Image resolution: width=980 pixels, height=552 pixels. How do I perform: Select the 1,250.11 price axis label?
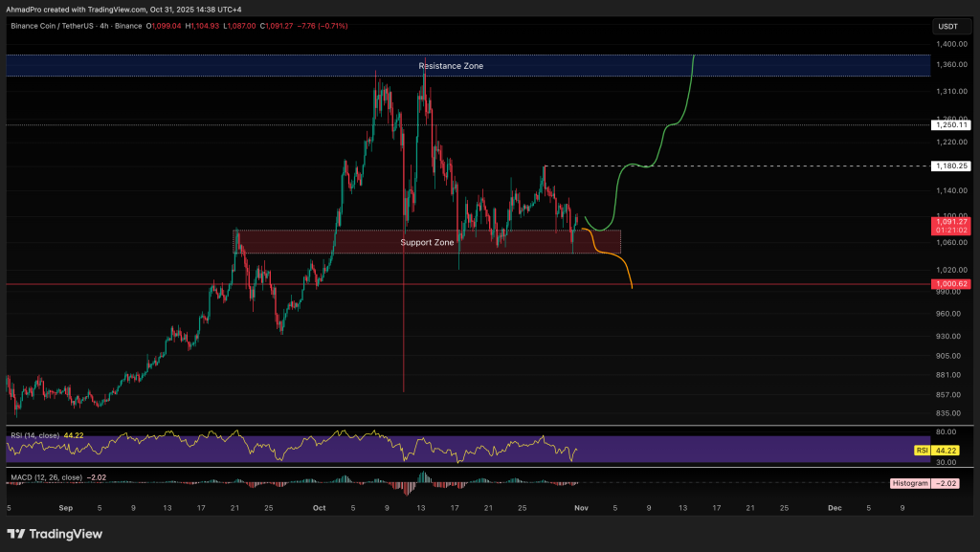[x=951, y=124]
